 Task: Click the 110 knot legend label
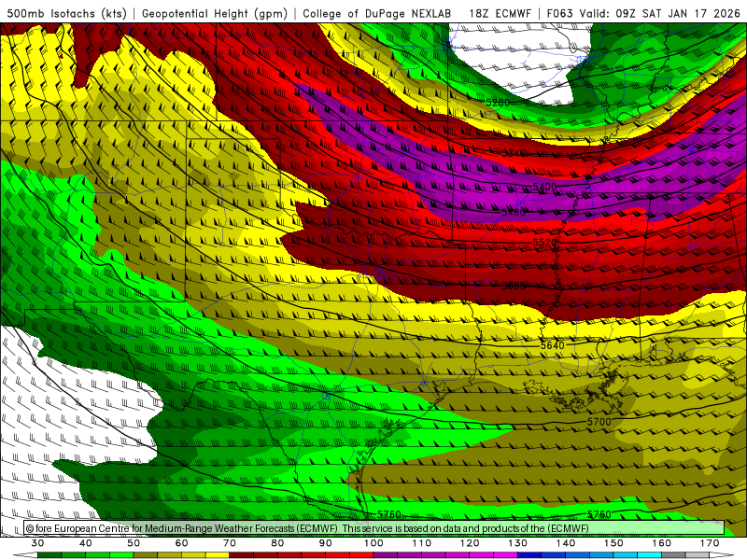point(422,543)
